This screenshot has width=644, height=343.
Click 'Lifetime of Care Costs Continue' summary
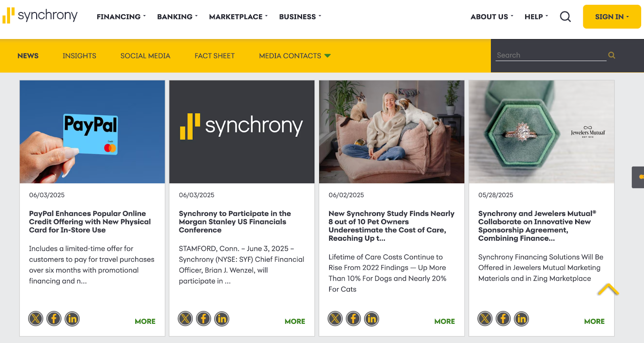pos(387,273)
